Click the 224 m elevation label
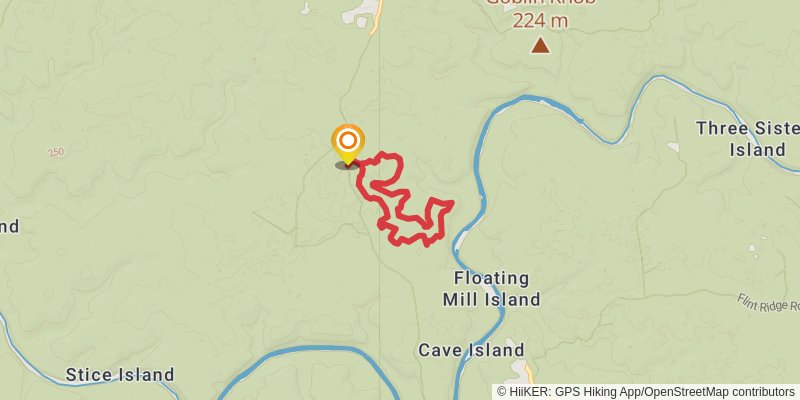 (x=540, y=21)
